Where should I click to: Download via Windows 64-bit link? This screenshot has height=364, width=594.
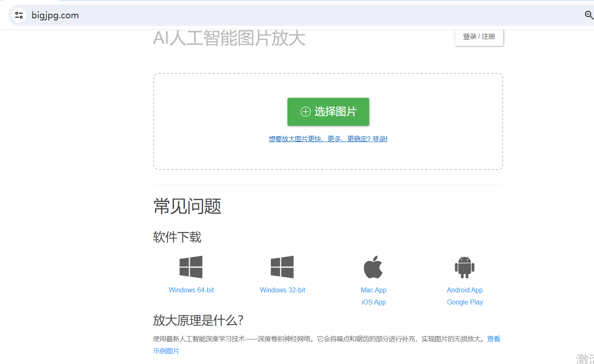point(191,290)
